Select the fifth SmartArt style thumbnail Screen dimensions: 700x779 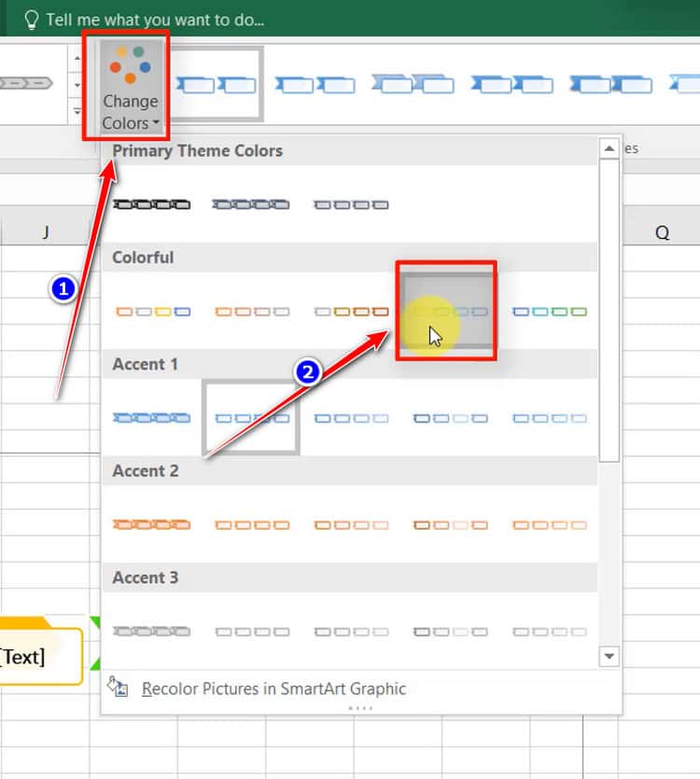point(611,85)
